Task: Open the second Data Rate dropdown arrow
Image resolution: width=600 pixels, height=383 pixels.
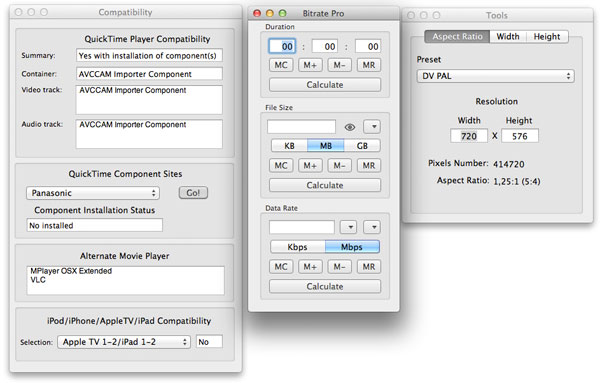Action: [x=372, y=227]
